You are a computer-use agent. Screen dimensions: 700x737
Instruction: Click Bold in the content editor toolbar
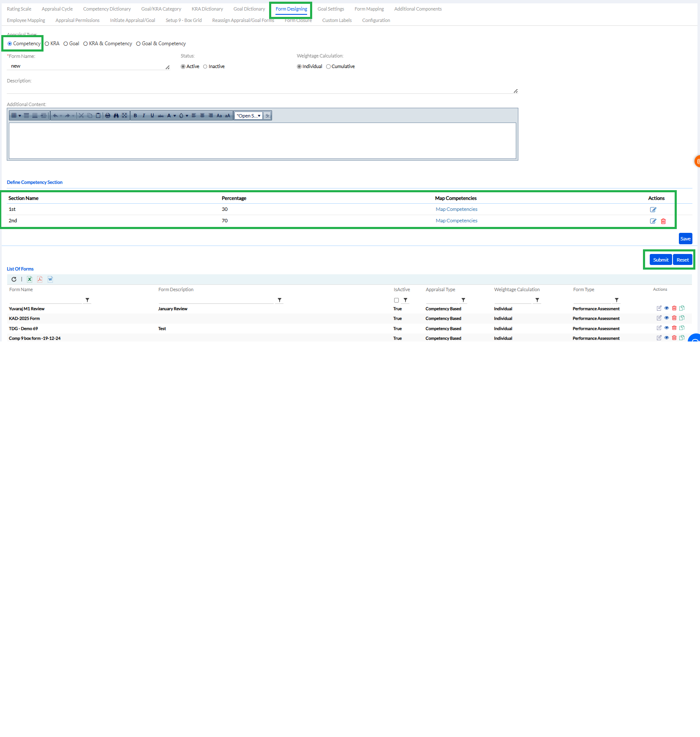tap(135, 116)
